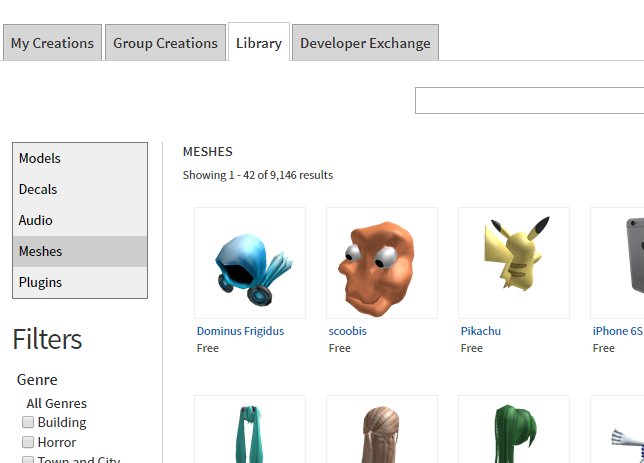Click the iPhone 6S title link
644x463 pixels.
coord(618,331)
